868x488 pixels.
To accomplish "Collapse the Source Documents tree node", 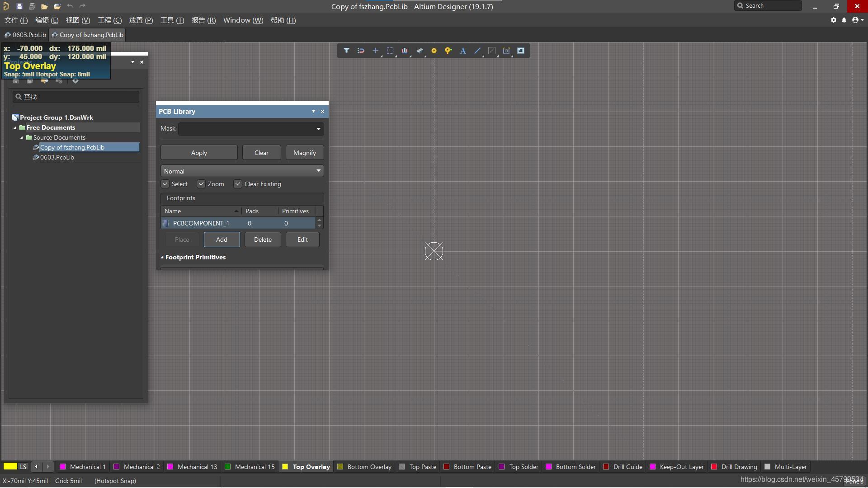I will [22, 138].
